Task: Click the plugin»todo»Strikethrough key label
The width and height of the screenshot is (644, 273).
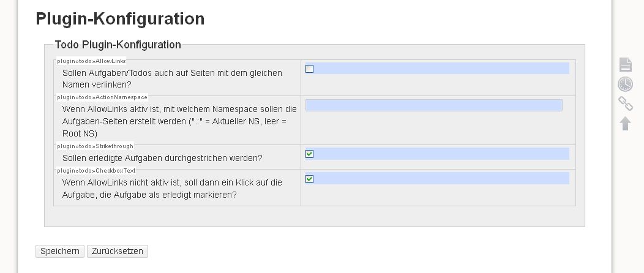Action: (95, 146)
